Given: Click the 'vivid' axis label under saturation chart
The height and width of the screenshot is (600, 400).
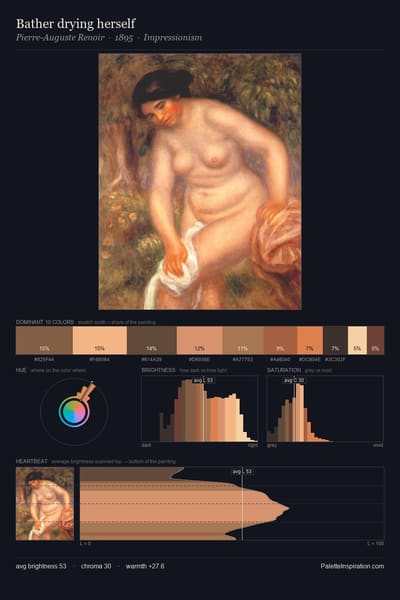Looking at the screenshot, I should point(378,445).
